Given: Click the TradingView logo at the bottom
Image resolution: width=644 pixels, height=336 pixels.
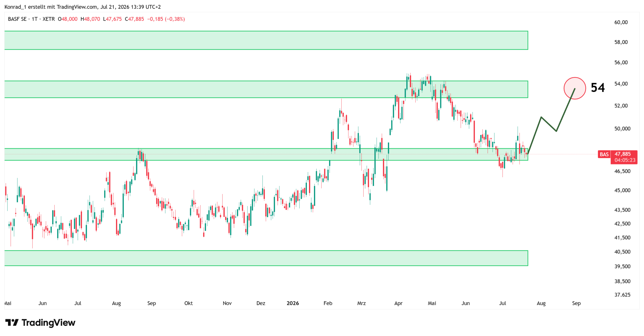Looking at the screenshot, I should [x=40, y=322].
